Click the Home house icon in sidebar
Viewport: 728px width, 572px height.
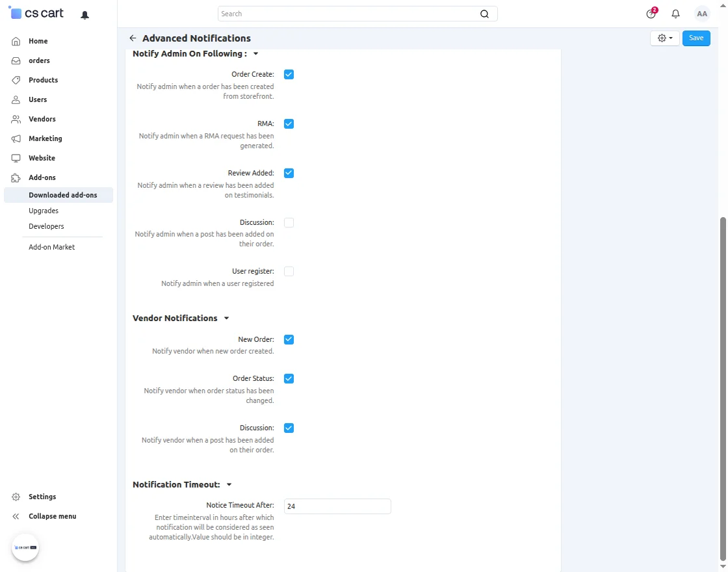16,42
